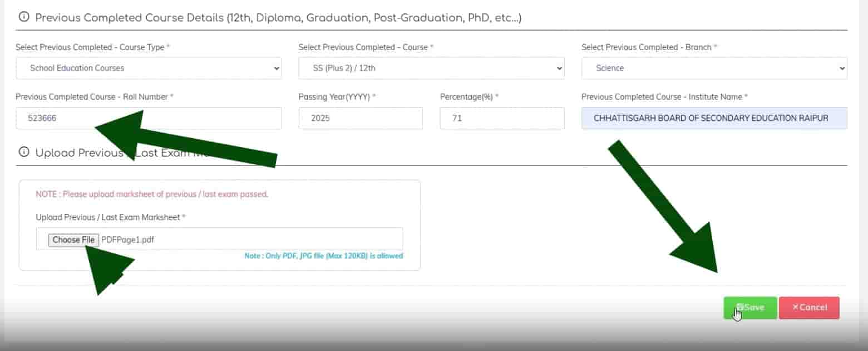The width and height of the screenshot is (868, 351).
Task: Focus the Roll Number field containing 523666
Action: 149,118
